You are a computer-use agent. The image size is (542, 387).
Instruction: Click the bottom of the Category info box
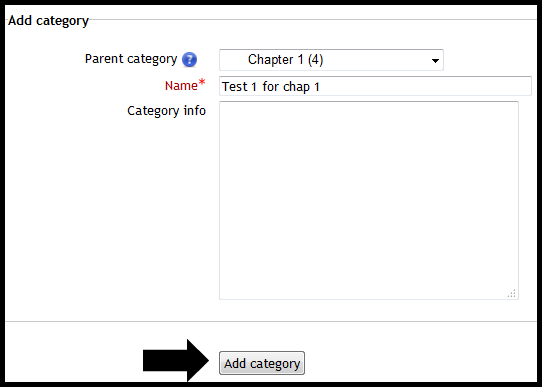pos(369,293)
